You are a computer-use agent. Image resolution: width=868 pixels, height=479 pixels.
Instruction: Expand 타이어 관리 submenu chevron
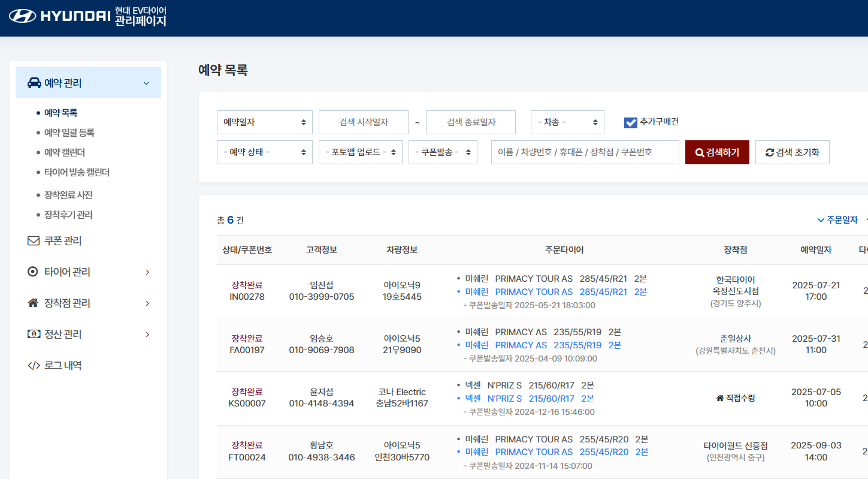click(x=147, y=272)
